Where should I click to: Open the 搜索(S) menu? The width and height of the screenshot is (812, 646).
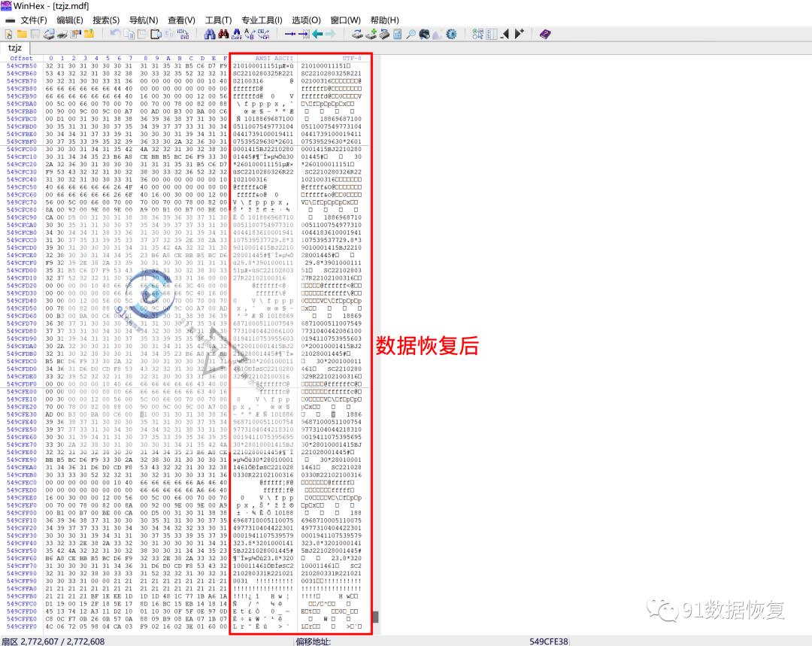(106, 20)
